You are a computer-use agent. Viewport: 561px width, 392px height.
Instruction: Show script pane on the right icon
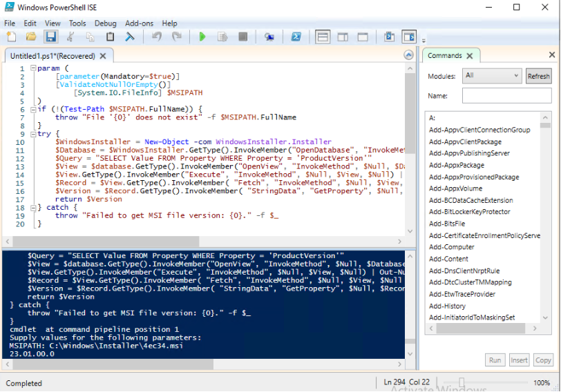point(343,37)
